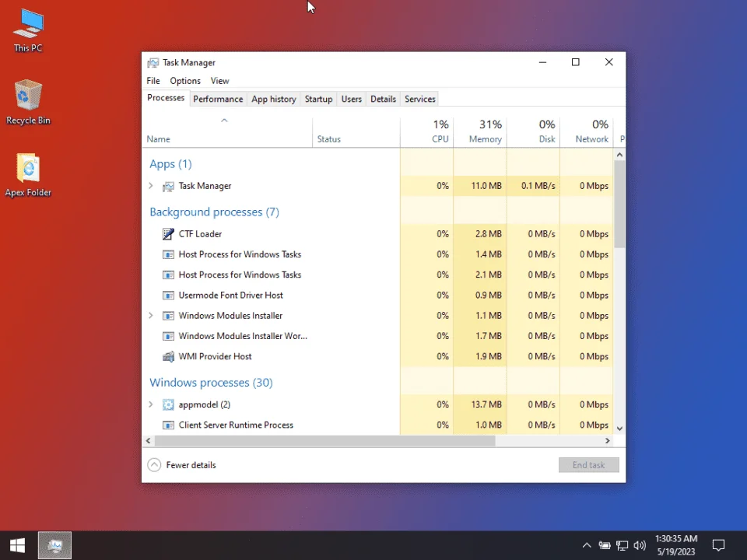Click the Windows Modules Installer icon
The width and height of the screenshot is (747, 560).
pyautogui.click(x=168, y=316)
